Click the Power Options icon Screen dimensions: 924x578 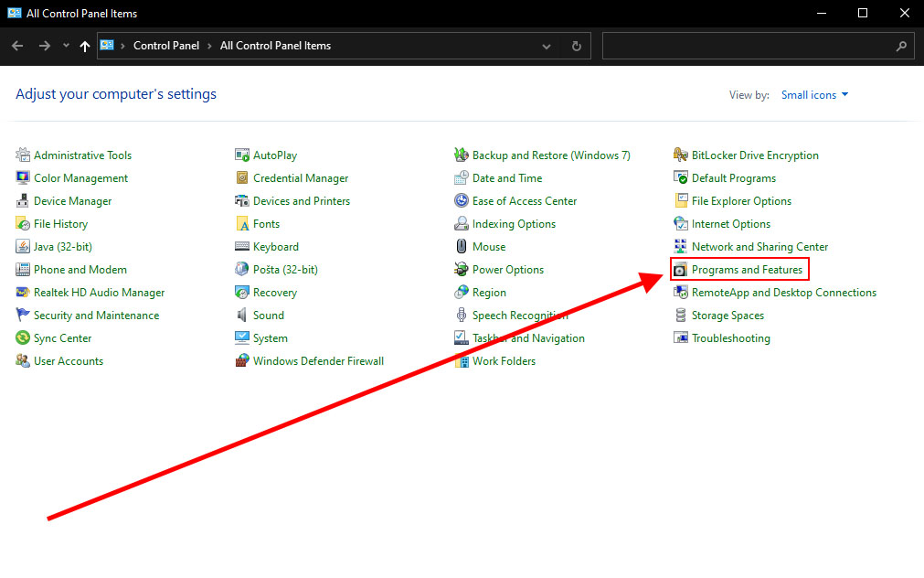(x=461, y=270)
